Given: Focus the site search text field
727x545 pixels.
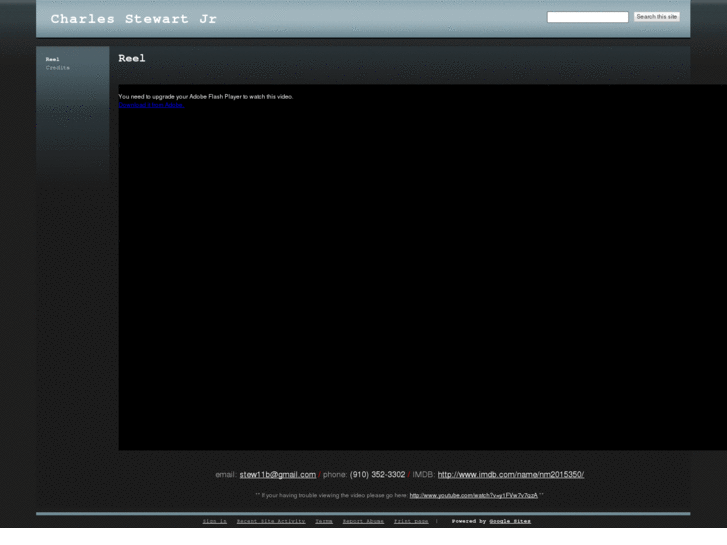Looking at the screenshot, I should click(587, 17).
